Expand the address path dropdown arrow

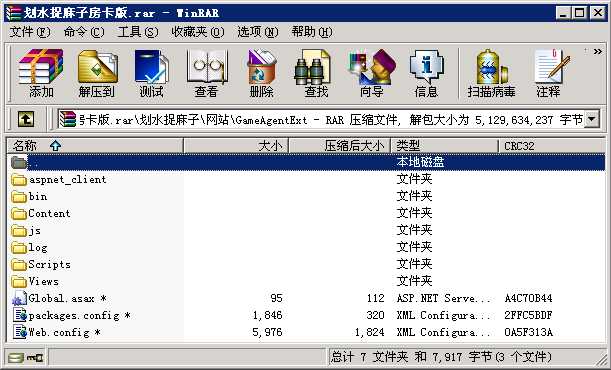(592, 119)
